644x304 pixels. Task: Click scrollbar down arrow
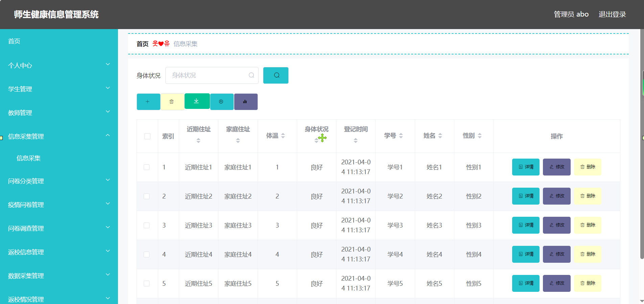(642, 301)
